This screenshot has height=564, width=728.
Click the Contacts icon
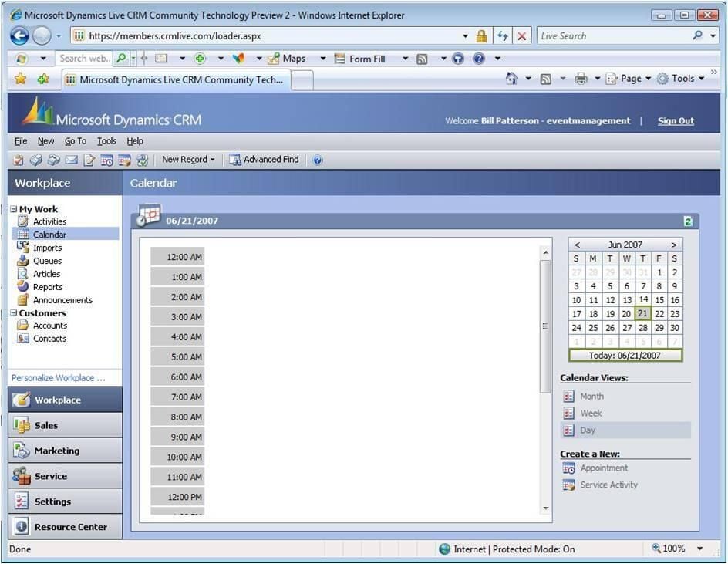pos(23,338)
